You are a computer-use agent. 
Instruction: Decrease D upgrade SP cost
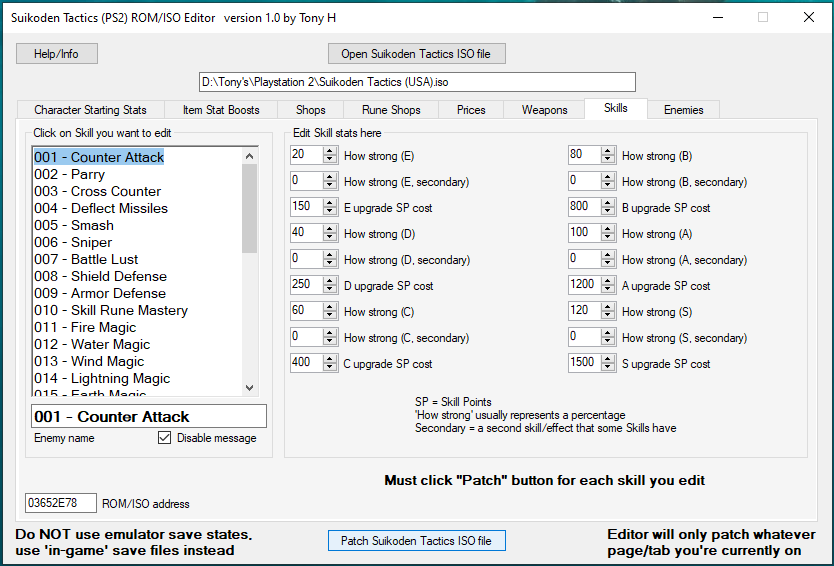[x=330, y=289]
